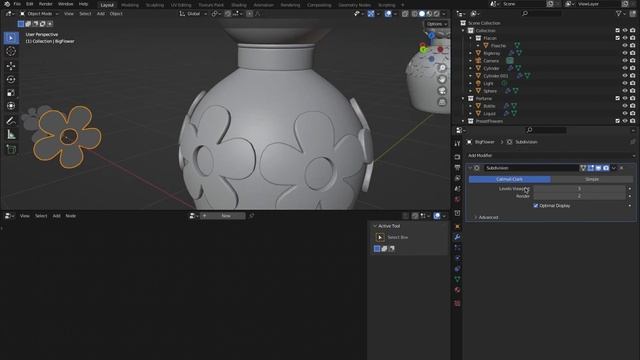Remove the Subdivision modifier with X
This screenshot has width=640, height=360.
(622, 168)
